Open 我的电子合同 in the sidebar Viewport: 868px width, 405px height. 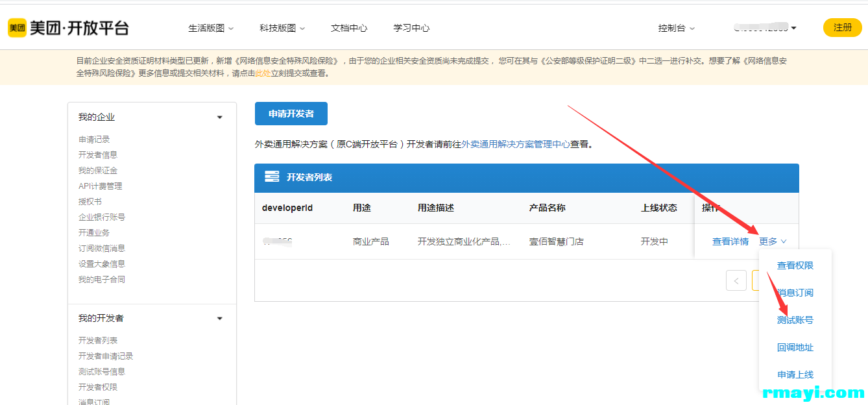point(102,280)
